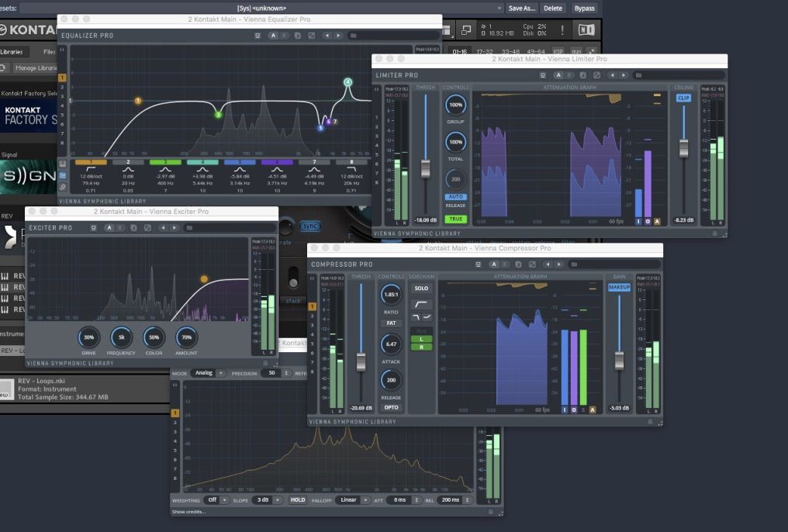Enable the TRUE peak button in Limiter Pro
The width and height of the screenshot is (788, 532).
(455, 219)
